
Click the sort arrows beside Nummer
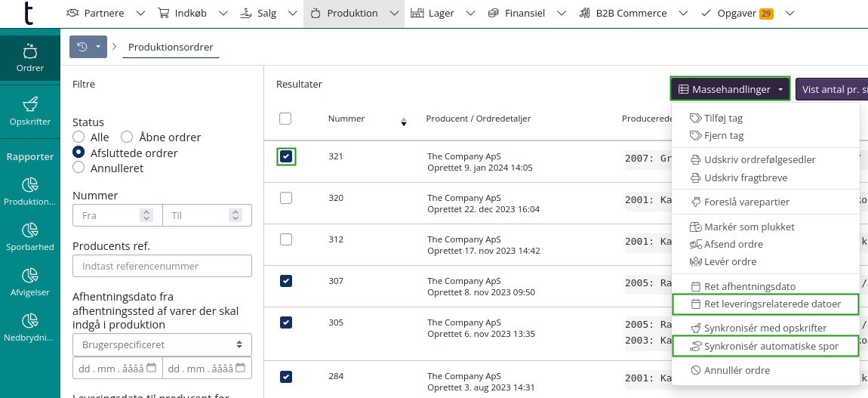coord(403,122)
